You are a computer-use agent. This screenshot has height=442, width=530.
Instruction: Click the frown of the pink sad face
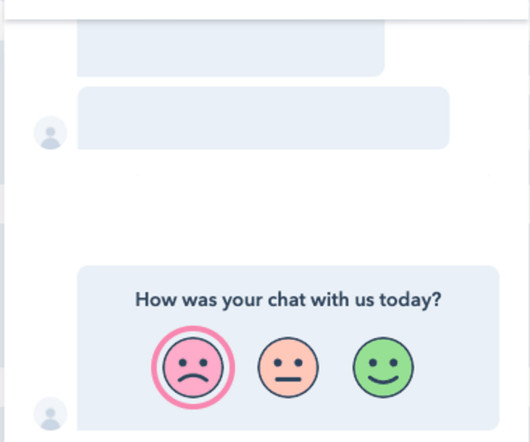193,378
